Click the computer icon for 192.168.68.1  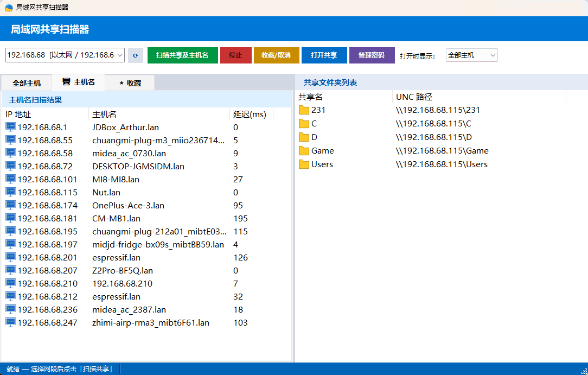coord(10,127)
